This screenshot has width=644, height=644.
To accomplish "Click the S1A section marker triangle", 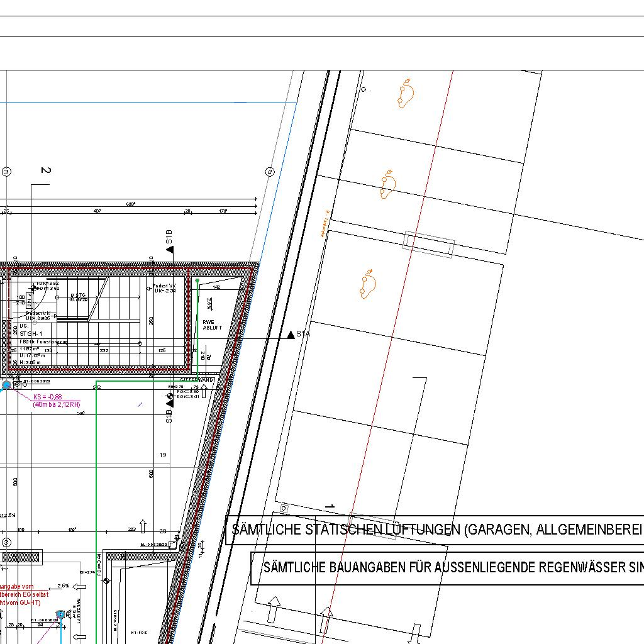I will (290, 335).
